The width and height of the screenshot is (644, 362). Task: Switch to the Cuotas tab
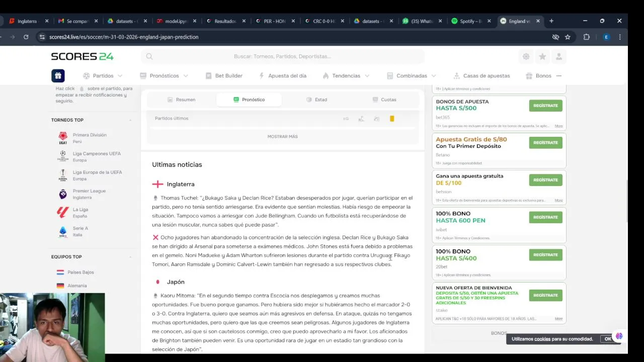(384, 100)
